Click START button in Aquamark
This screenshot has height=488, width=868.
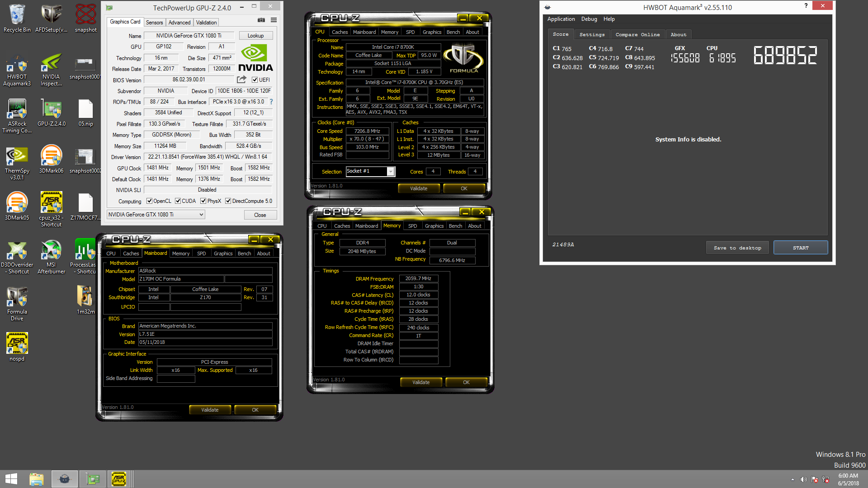[x=801, y=248]
